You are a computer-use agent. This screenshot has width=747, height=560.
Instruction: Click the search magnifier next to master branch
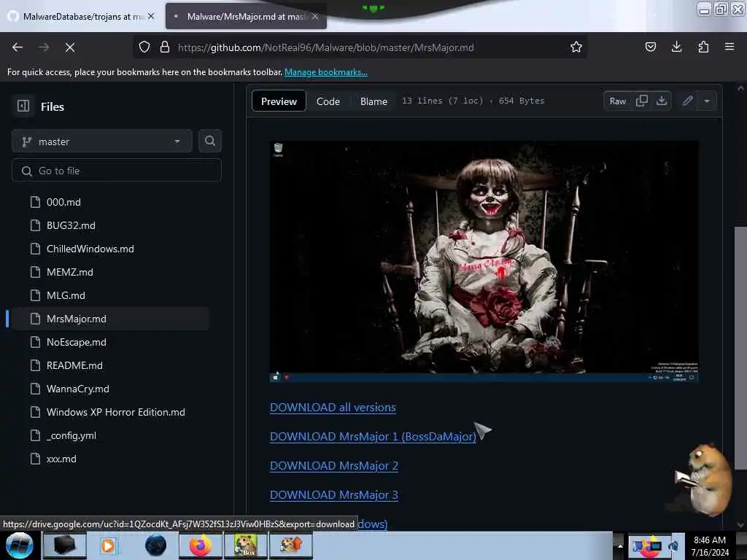209,141
